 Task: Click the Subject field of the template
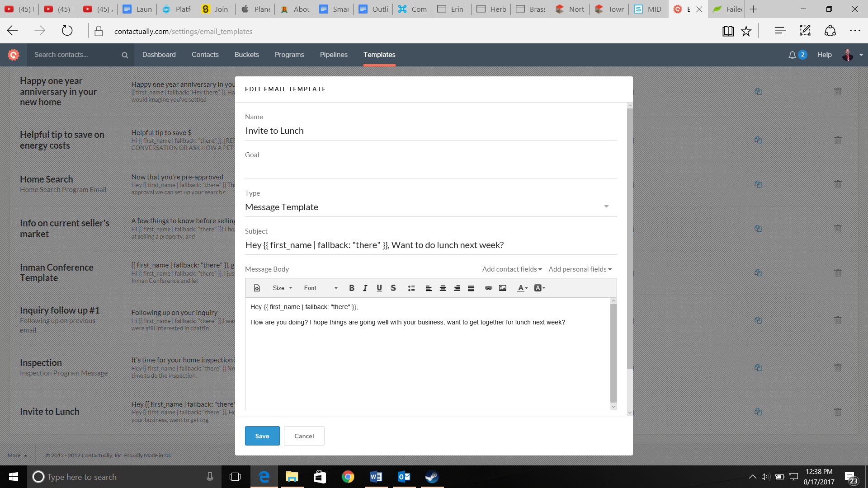tap(429, 244)
